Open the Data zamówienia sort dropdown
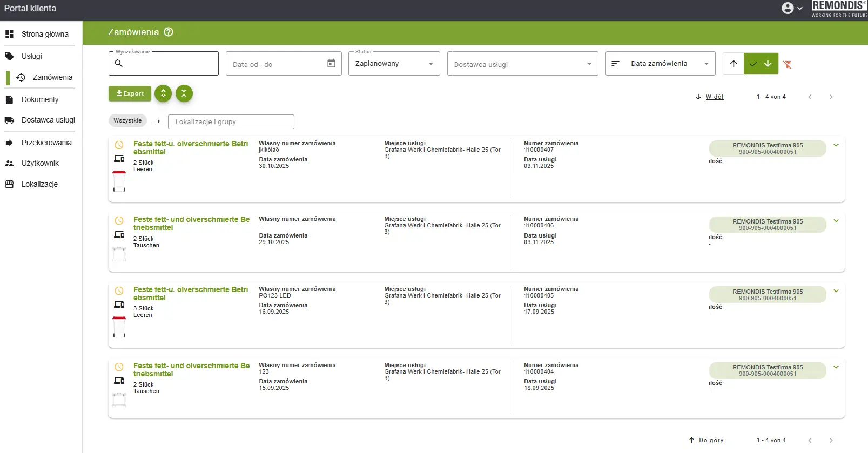 (x=660, y=64)
